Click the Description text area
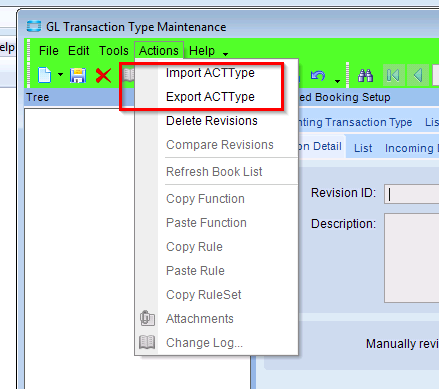The height and width of the screenshot is (389, 439). [411, 258]
